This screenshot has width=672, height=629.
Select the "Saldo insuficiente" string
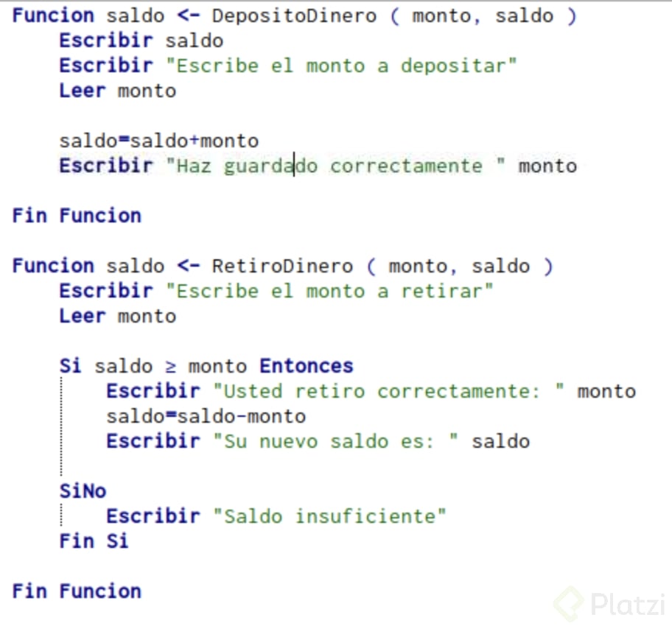pyautogui.click(x=329, y=516)
